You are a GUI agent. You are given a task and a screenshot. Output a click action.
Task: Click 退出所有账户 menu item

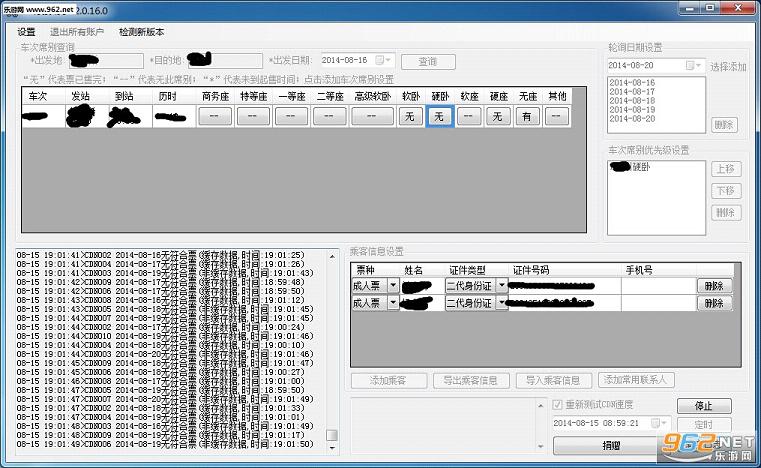77,32
